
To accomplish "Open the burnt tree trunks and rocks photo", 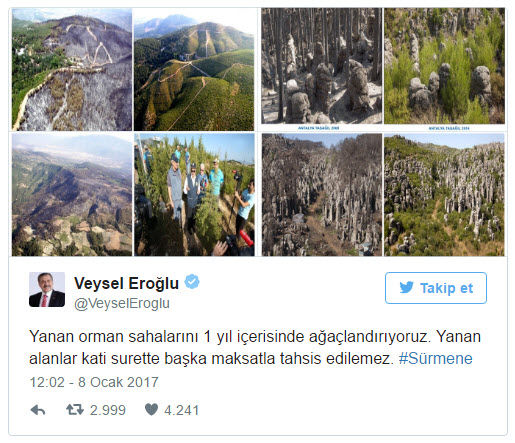I will click(322, 66).
